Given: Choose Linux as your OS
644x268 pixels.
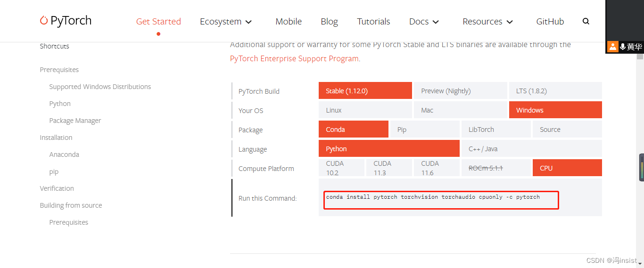Looking at the screenshot, I should (365, 110).
